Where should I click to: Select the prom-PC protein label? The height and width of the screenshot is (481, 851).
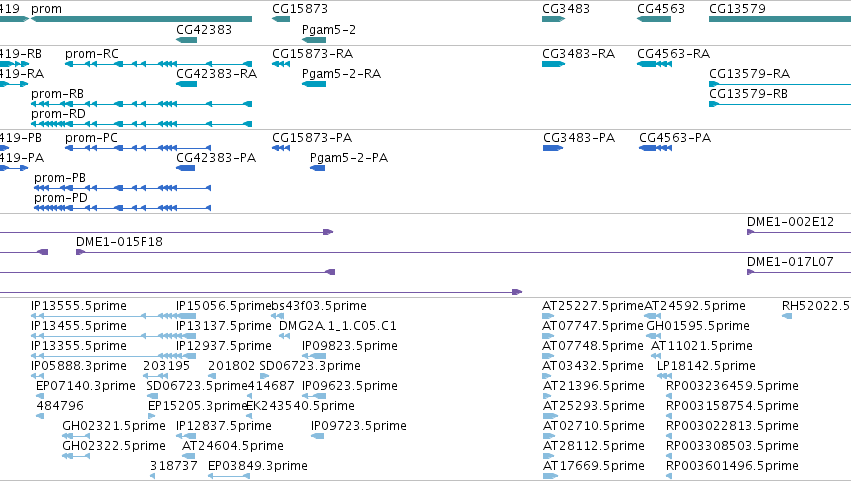pyautogui.click(x=91, y=138)
